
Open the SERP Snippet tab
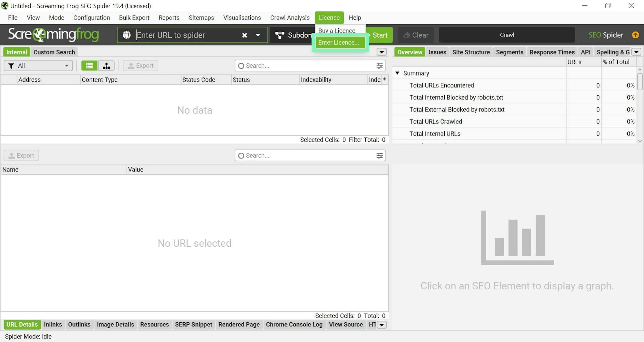tap(194, 325)
